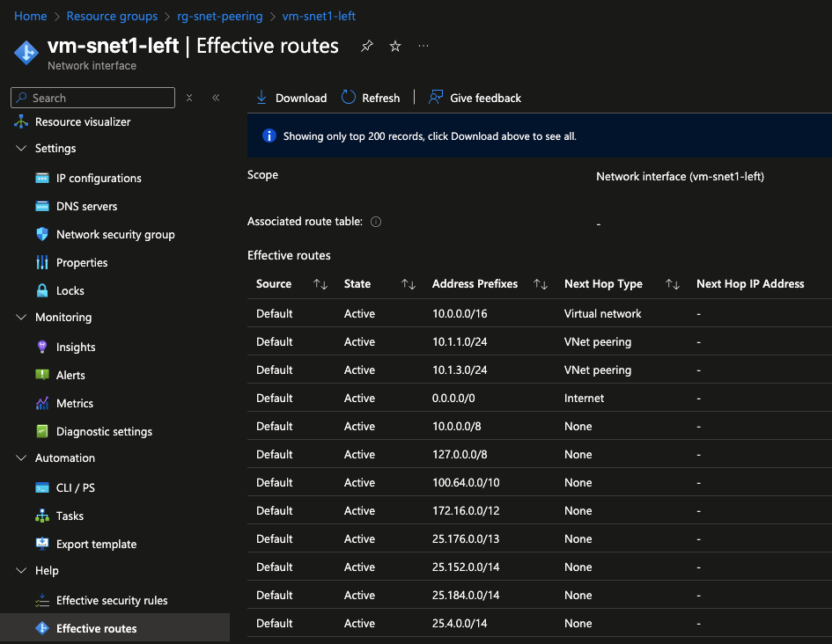Select the 25.176.0.0/13 address prefix cell
832x644 pixels.
466,538
